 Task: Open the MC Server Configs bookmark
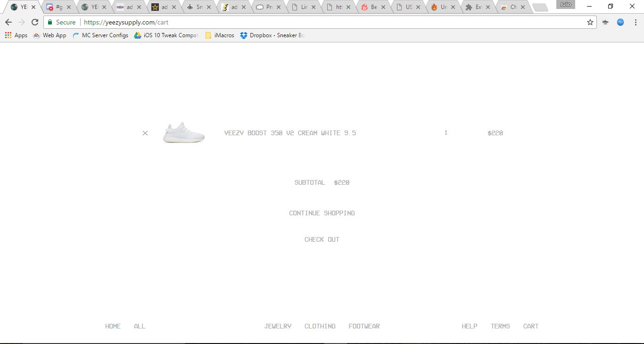(x=100, y=35)
